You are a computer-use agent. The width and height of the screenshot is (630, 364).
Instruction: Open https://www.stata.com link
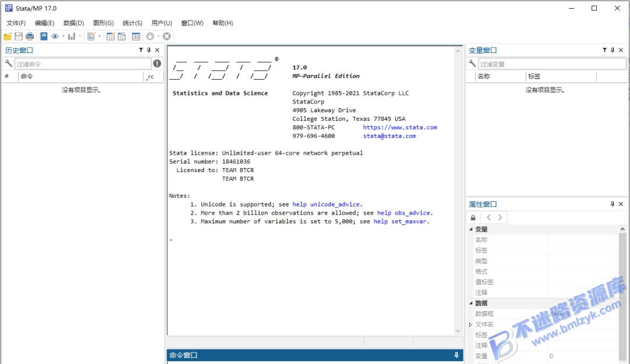400,127
